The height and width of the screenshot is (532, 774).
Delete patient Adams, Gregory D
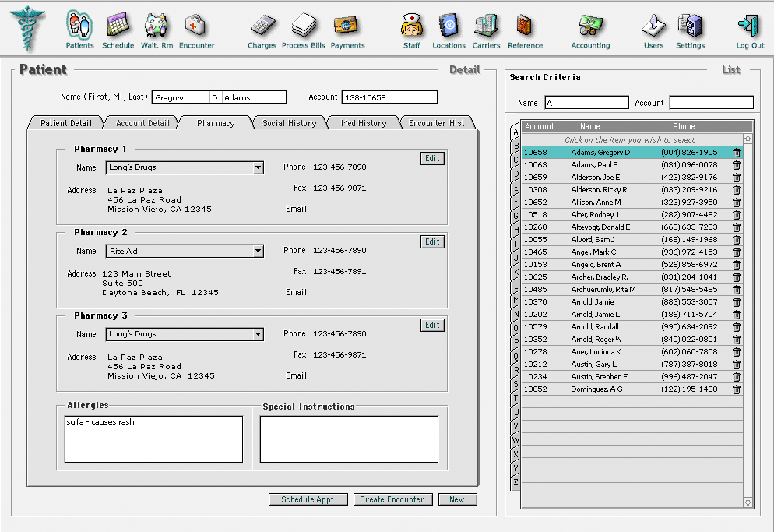737,153
